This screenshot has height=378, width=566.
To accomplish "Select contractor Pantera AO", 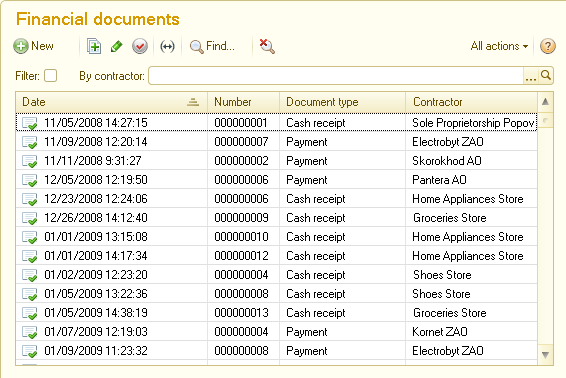I will pyautogui.click(x=439, y=180).
